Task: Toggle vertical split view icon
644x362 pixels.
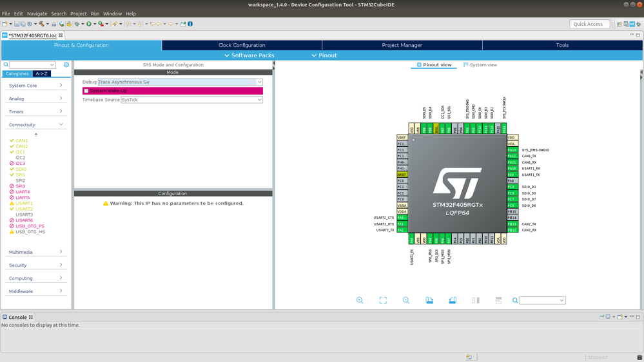Action: coord(476,300)
